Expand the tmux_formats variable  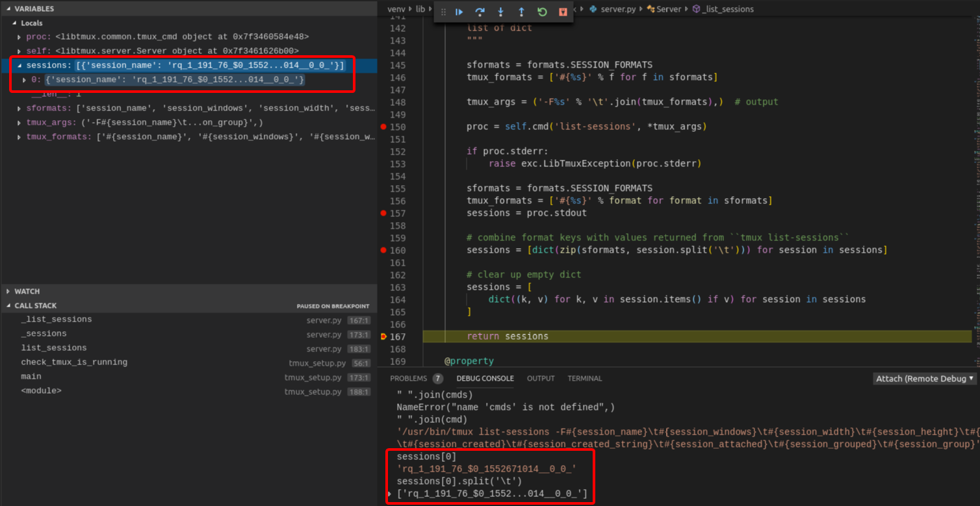click(19, 137)
